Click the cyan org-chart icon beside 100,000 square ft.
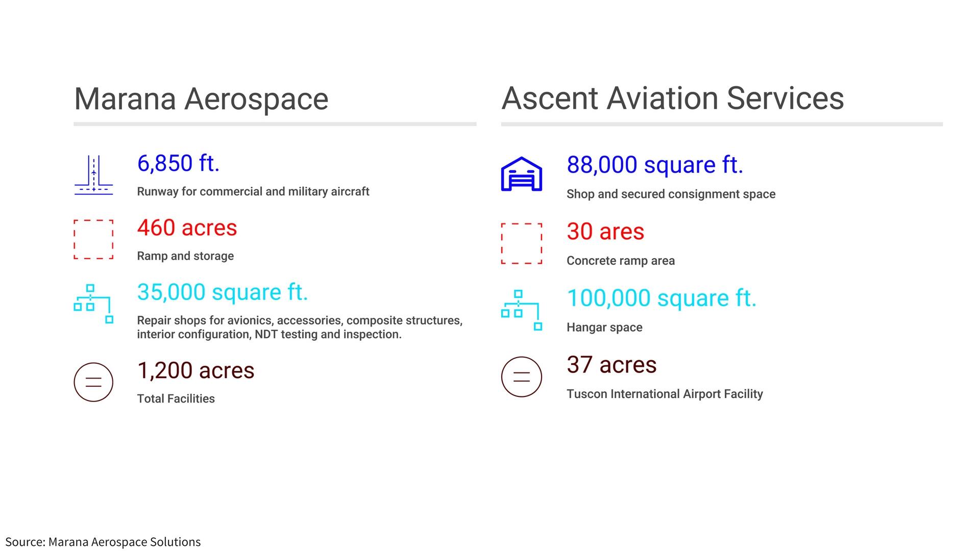The height and width of the screenshot is (551, 980). (521, 310)
